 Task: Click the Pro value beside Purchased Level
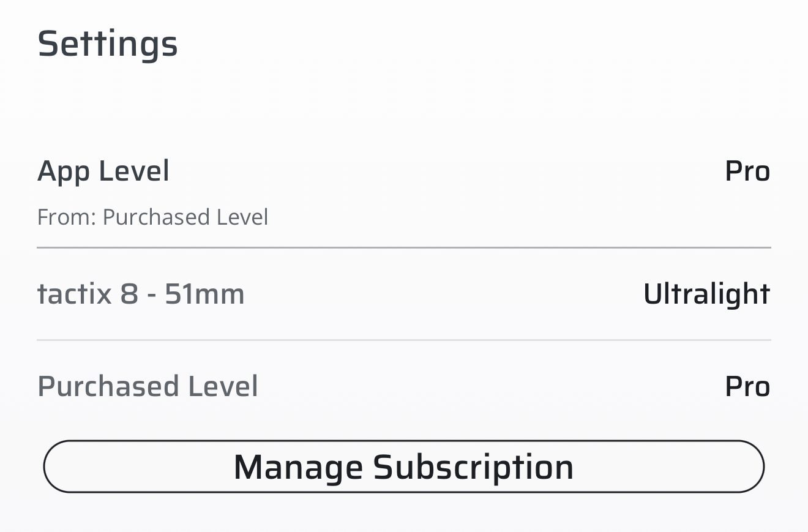[x=747, y=386]
